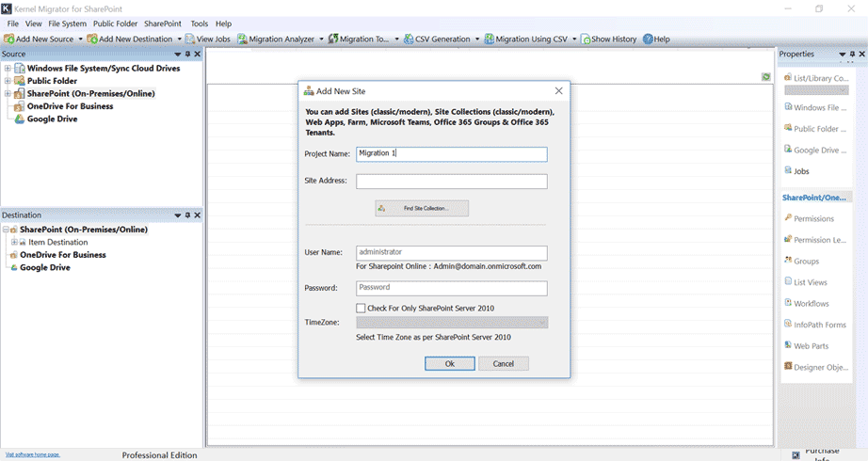Select Google Drive in Source panel
The height and width of the screenshot is (461, 868).
[x=52, y=119]
